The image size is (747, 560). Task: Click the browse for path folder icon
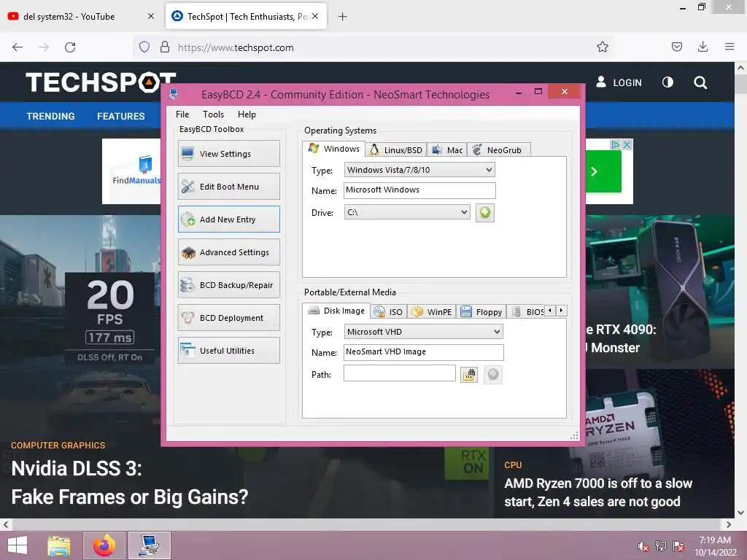469,375
